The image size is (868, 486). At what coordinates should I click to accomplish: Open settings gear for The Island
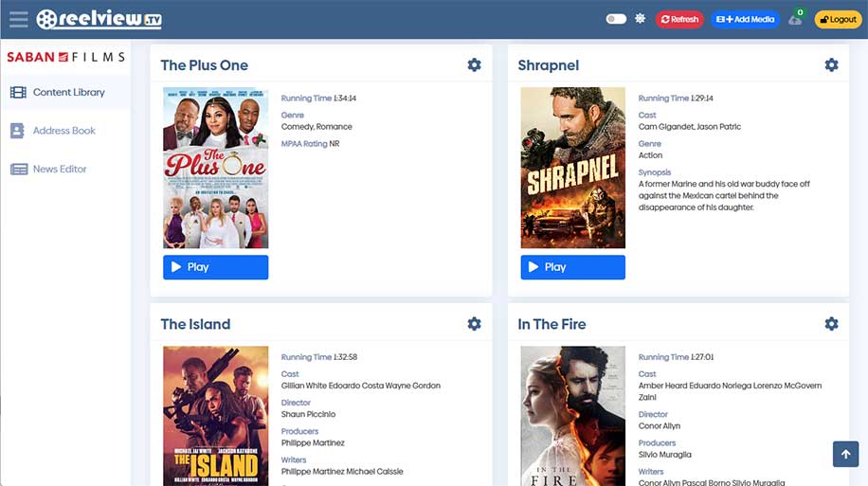tap(475, 324)
